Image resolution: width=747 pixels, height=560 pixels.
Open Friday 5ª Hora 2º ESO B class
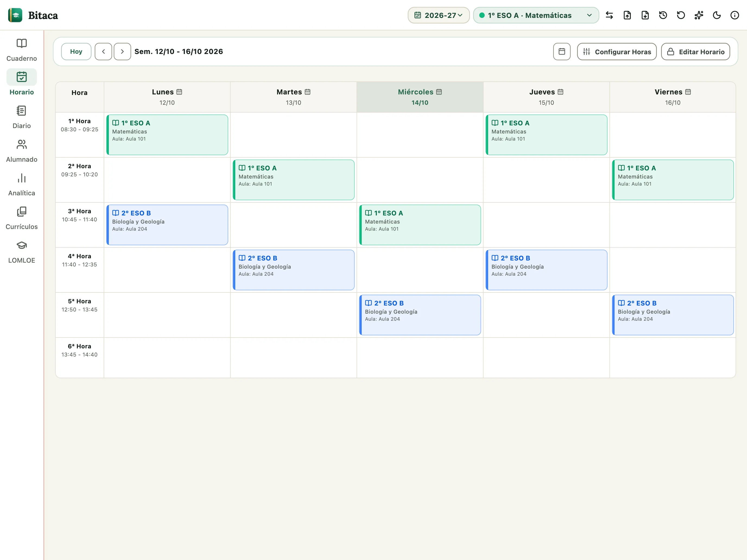[673, 315]
